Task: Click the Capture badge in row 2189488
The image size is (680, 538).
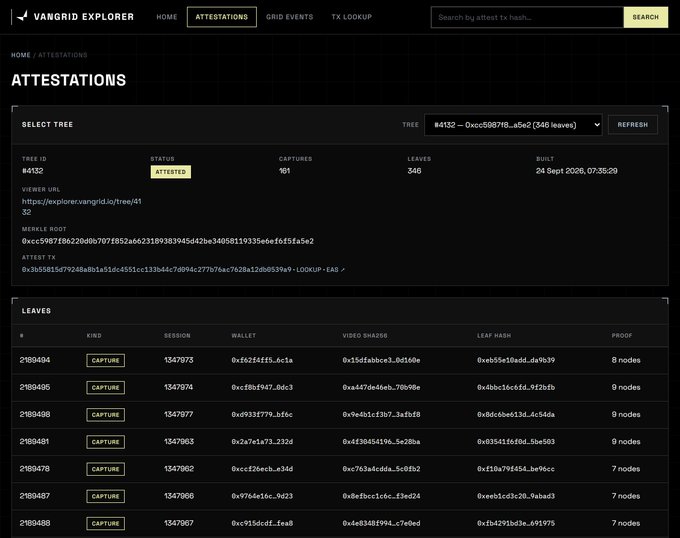Action: click(105, 523)
